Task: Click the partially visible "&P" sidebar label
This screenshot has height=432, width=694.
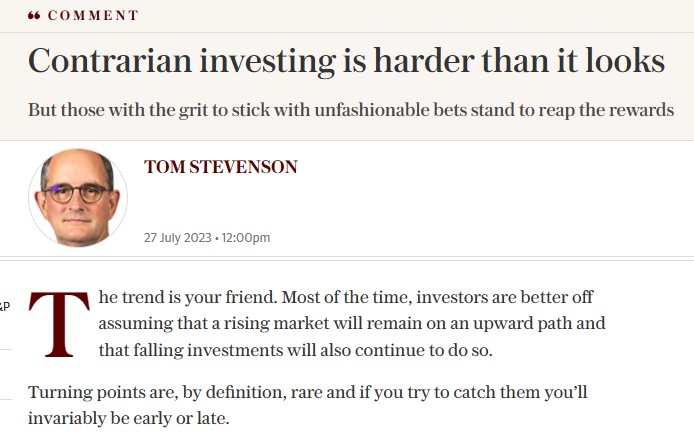Action: tap(5, 306)
